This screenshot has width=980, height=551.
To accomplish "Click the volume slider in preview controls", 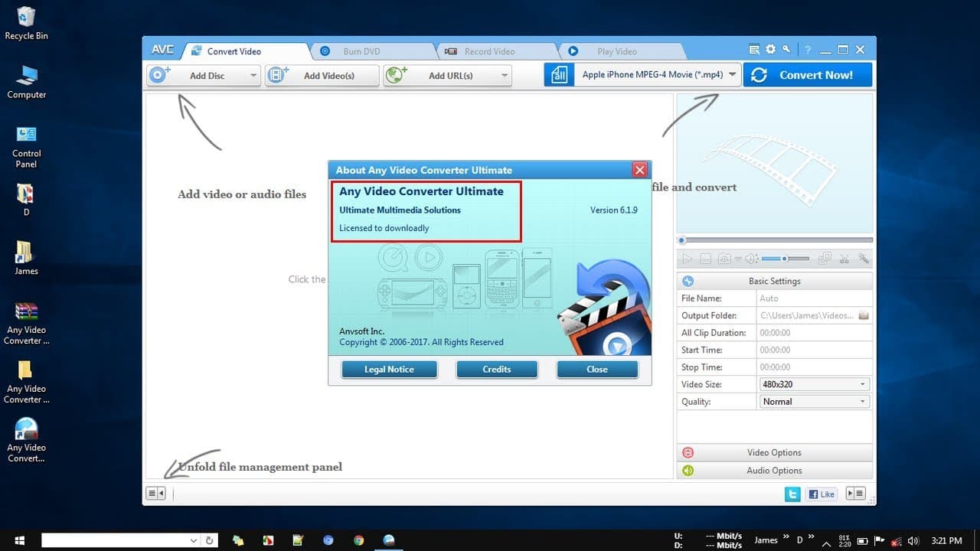I will (x=785, y=259).
